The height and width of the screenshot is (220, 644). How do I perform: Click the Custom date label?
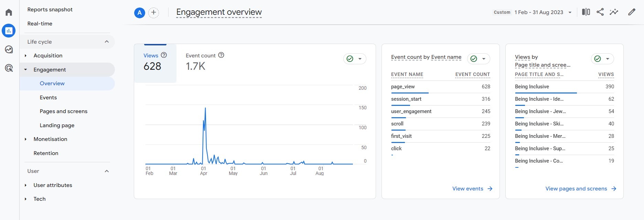(502, 12)
